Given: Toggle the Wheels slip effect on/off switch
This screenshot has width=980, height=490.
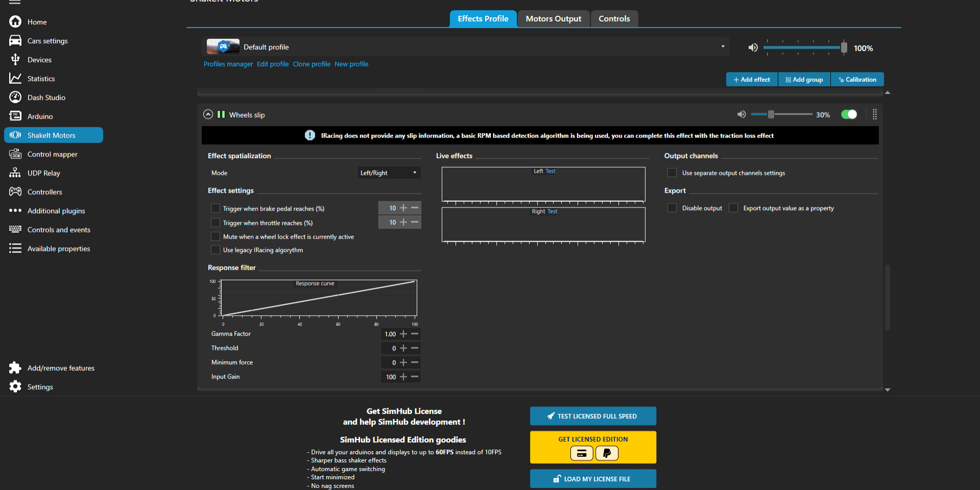Looking at the screenshot, I should point(849,114).
